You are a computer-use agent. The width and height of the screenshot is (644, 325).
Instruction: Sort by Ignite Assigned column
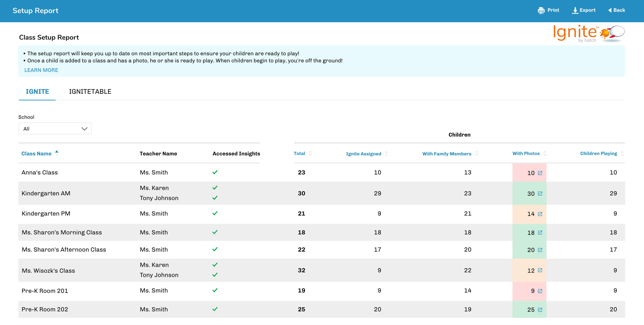[363, 154]
